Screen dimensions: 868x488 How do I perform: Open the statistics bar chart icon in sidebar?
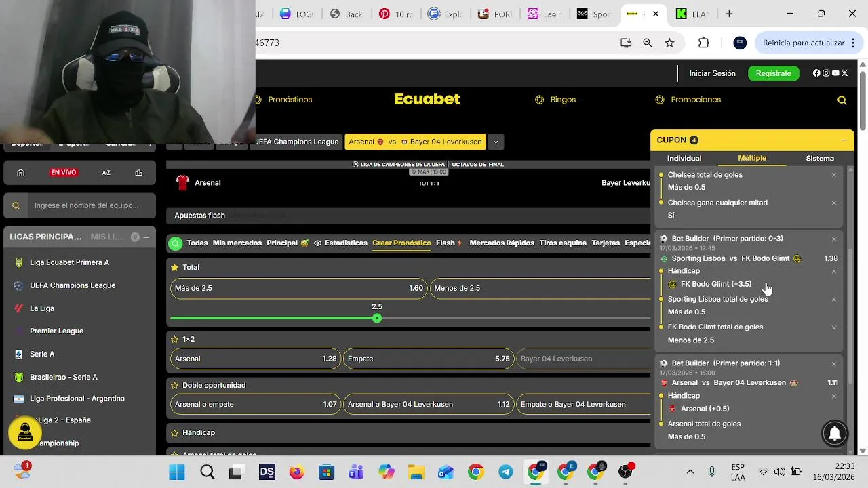(138, 173)
